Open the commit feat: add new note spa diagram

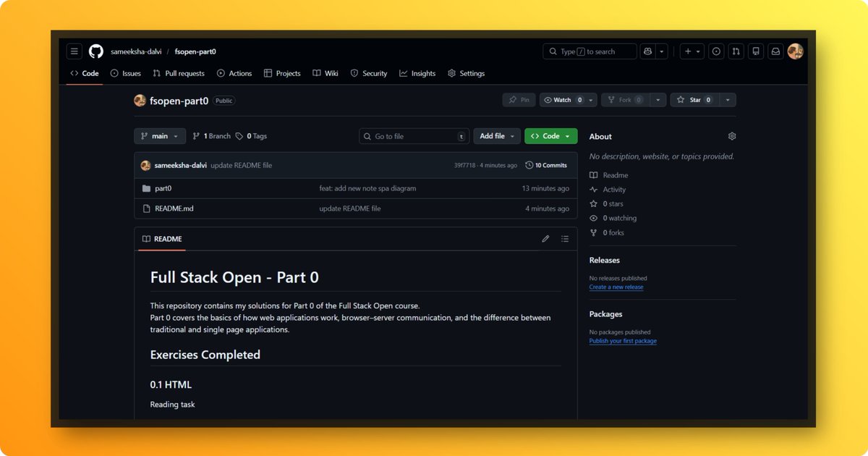point(367,188)
